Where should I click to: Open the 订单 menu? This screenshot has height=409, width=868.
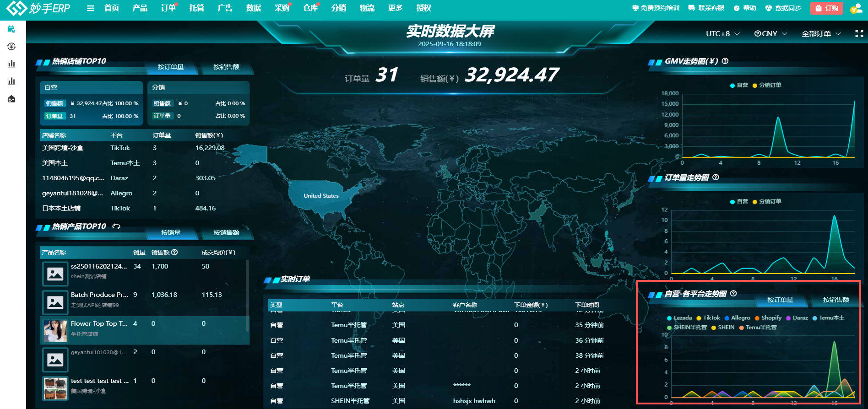pos(168,8)
